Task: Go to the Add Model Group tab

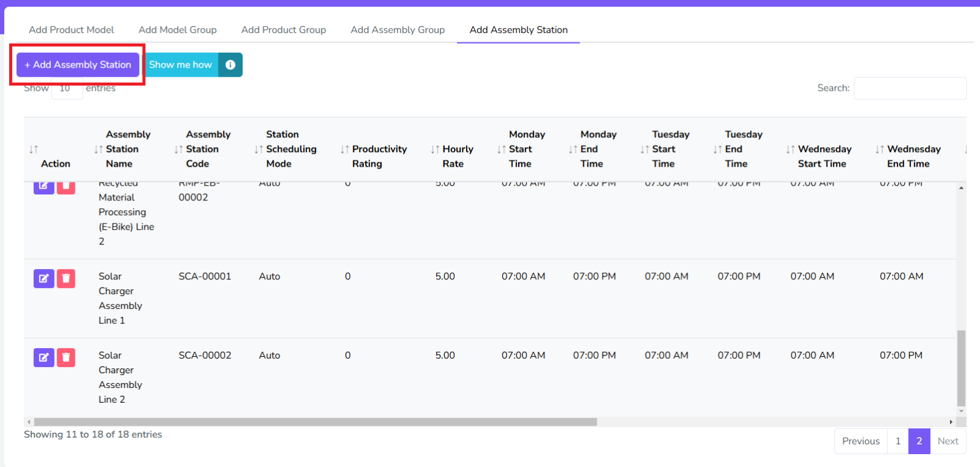Action: click(178, 30)
